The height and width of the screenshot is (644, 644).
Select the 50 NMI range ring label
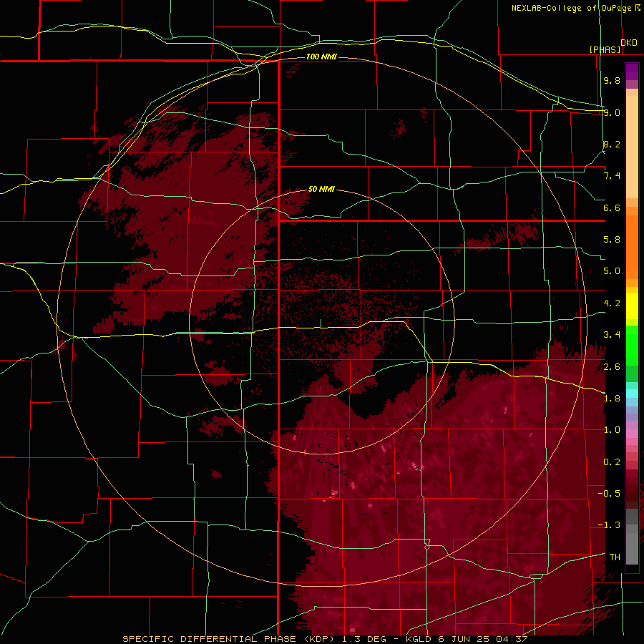pyautogui.click(x=321, y=189)
